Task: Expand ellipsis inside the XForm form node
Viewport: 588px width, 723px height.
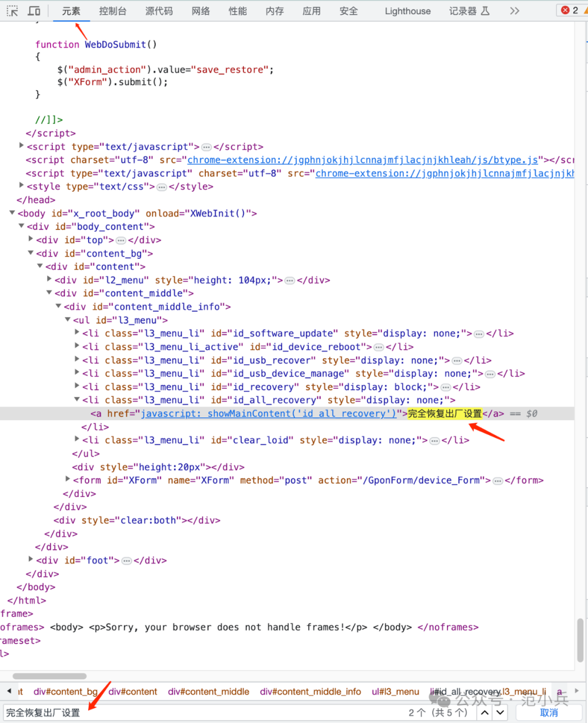Action: coord(497,481)
